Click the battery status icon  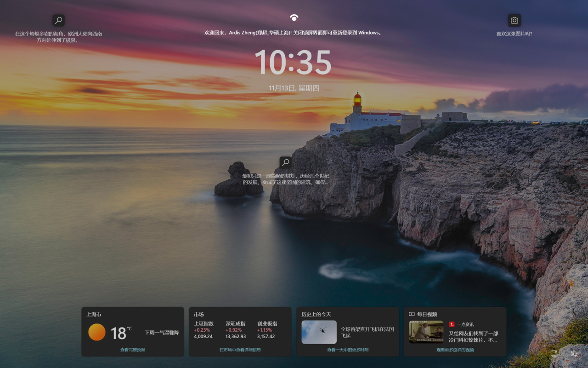[573, 353]
